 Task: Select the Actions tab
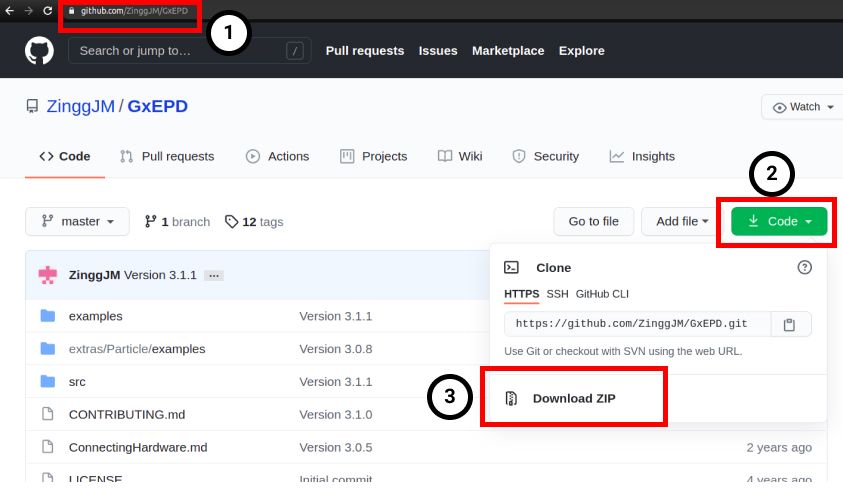click(x=277, y=156)
